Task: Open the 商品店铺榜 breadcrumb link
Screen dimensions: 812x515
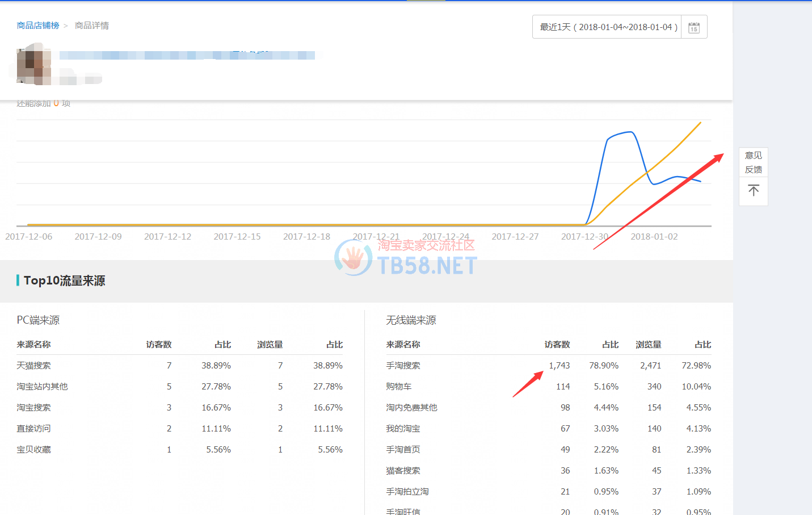Action: (38, 26)
